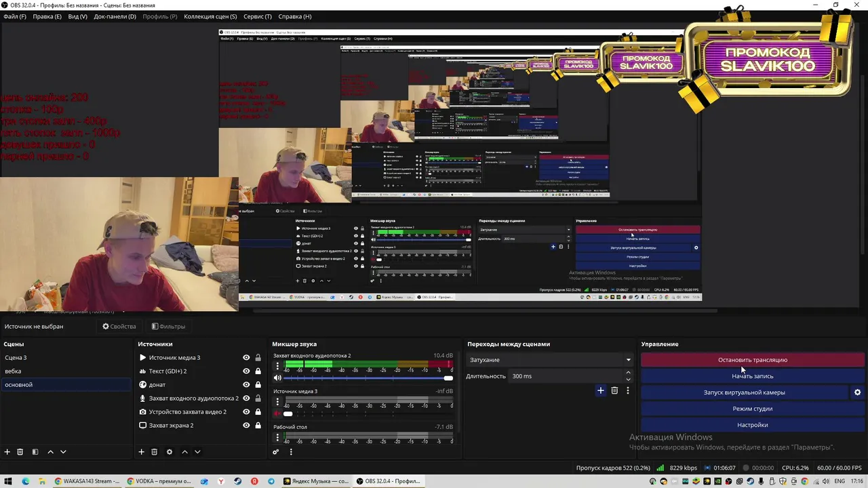Open Свойства for the selected source
Viewport: 868px width, 488px height.
click(x=119, y=327)
